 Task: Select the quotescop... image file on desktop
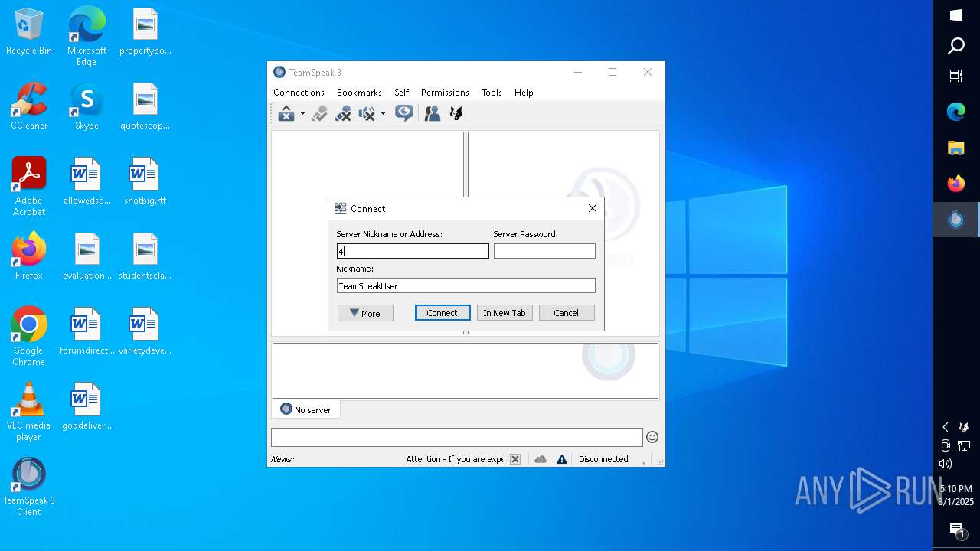(x=145, y=106)
